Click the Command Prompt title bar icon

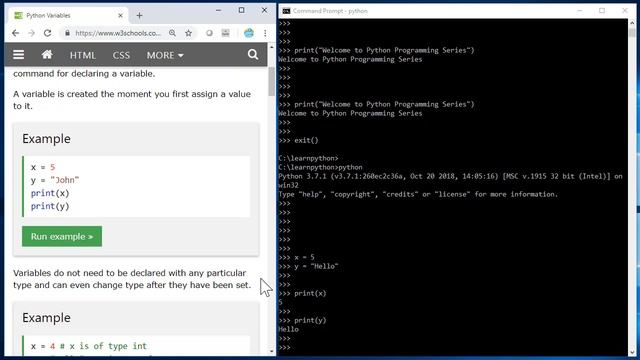point(286,11)
